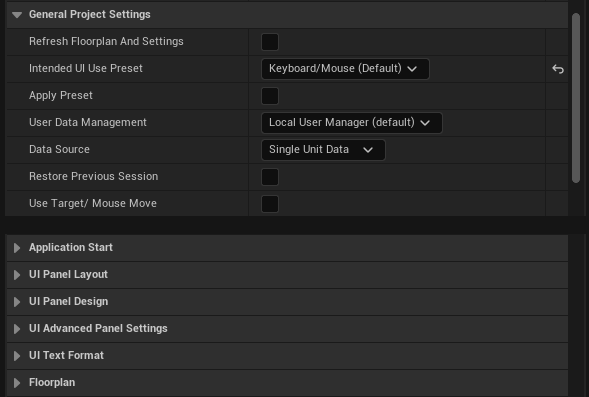This screenshot has width=589, height=397.
Task: Expand the UI Panel Layout section
Action: (x=17, y=275)
